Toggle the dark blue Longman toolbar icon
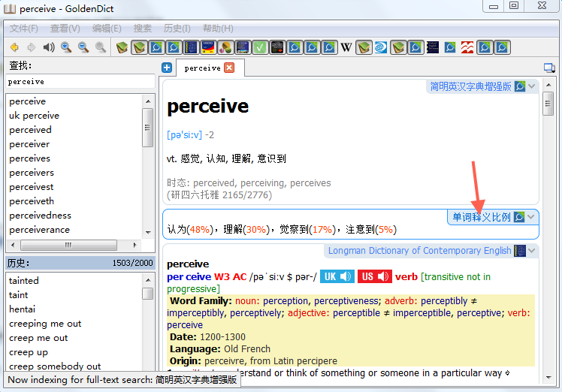562x392 pixels. (191, 47)
